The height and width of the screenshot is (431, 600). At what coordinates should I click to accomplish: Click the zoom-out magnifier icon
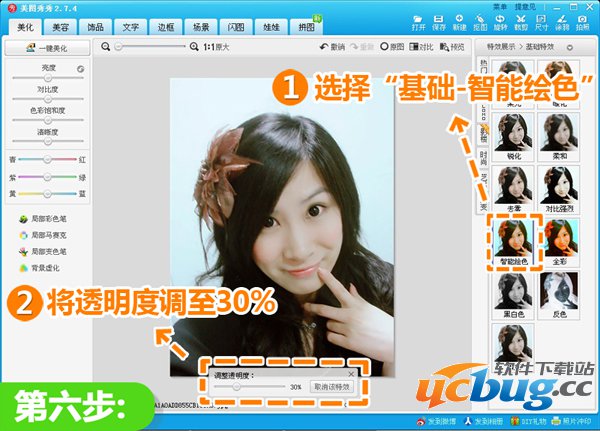coord(108,47)
